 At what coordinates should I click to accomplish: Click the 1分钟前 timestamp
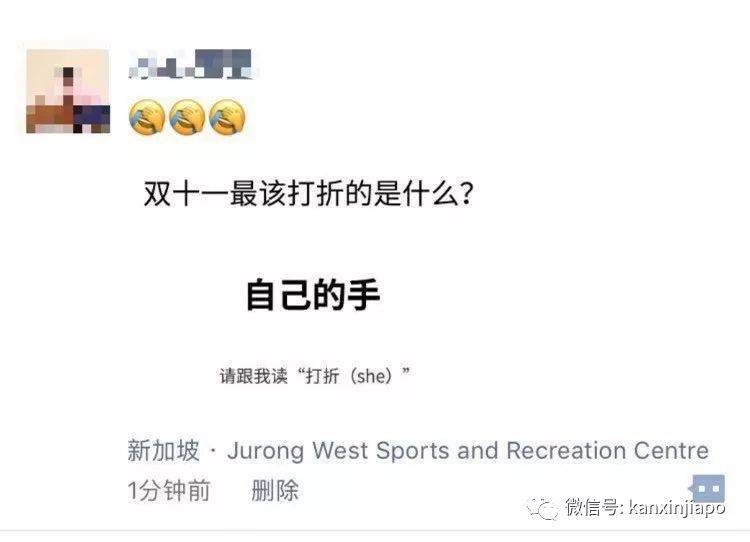pyautogui.click(x=169, y=491)
